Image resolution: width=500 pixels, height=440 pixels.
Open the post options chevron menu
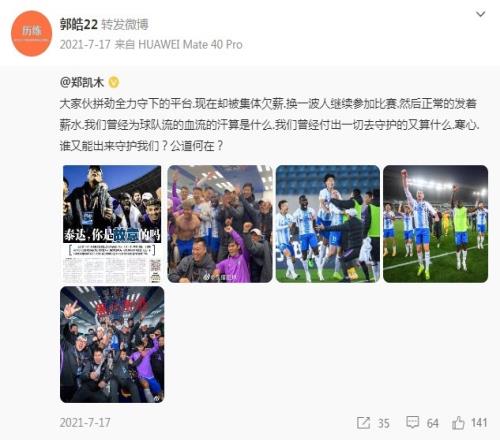[x=480, y=14]
